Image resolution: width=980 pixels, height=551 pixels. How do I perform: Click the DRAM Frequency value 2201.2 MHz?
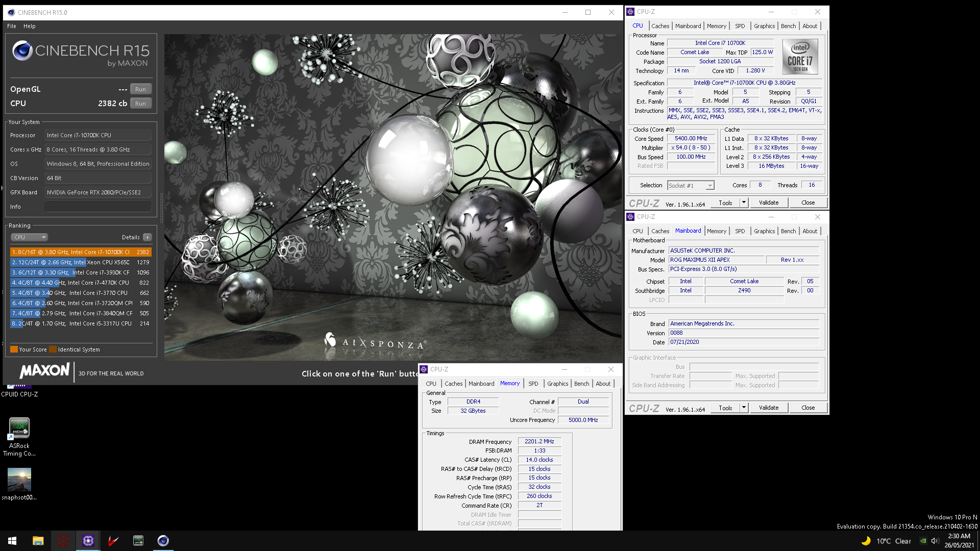(x=540, y=442)
